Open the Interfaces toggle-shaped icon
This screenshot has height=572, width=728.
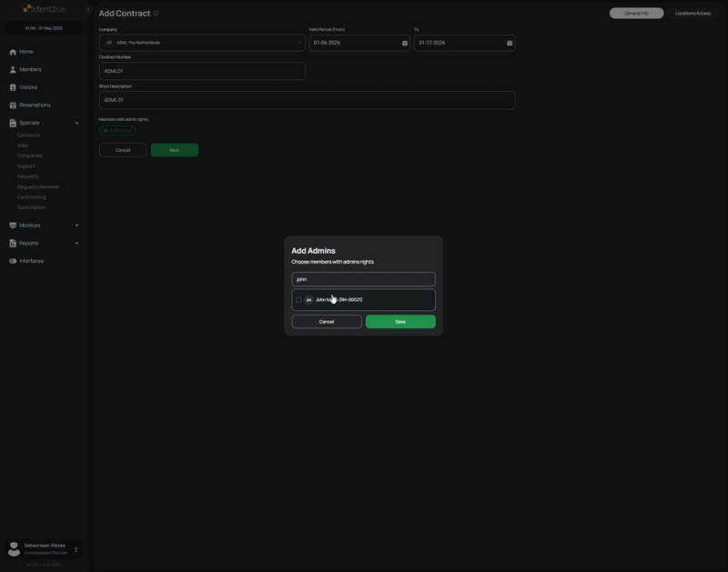pos(13,261)
